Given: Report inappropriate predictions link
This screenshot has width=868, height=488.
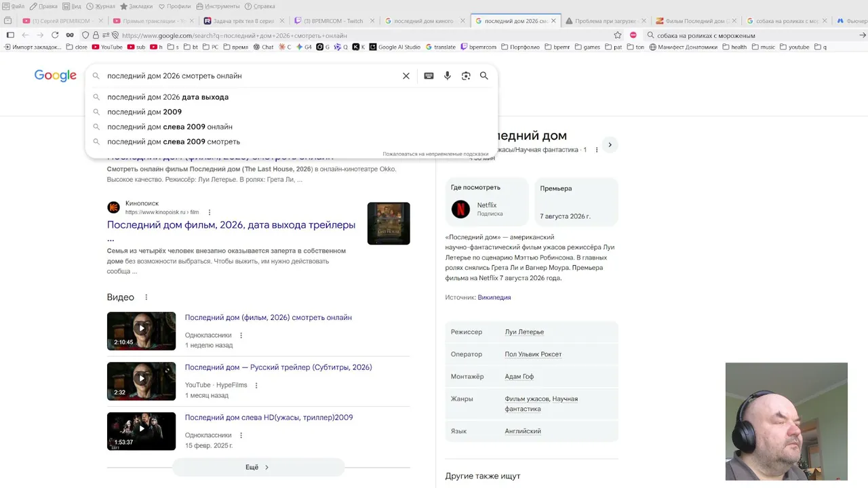Looking at the screenshot, I should point(435,155).
